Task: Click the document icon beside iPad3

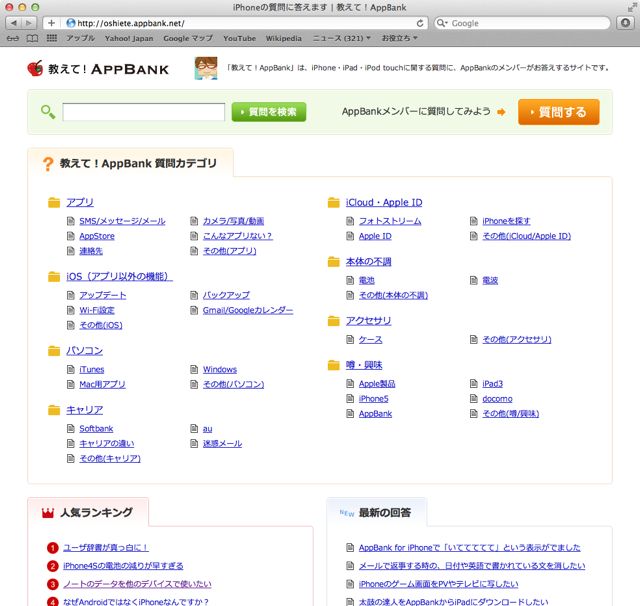Action: (473, 384)
